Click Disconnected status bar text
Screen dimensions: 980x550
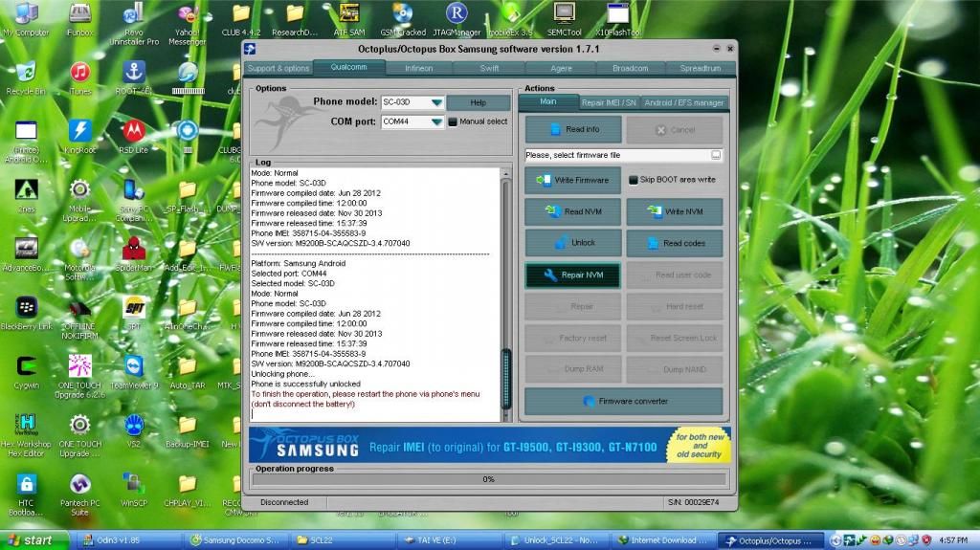[x=284, y=502]
